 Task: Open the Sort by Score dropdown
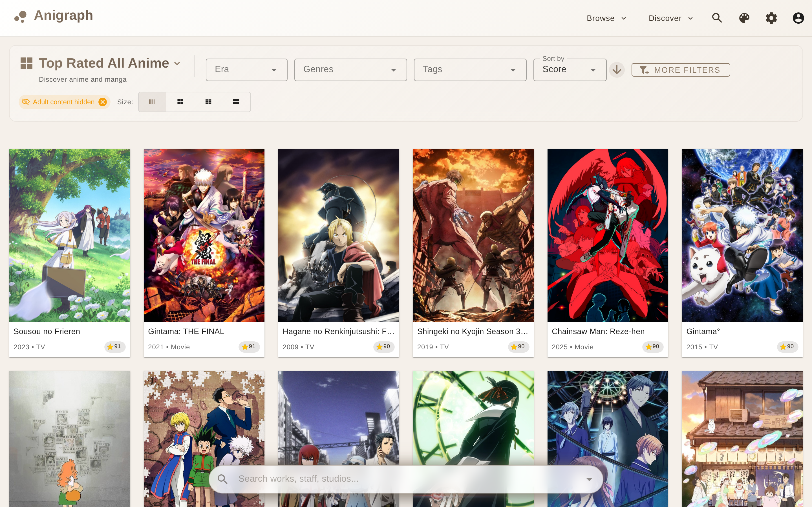click(x=570, y=70)
